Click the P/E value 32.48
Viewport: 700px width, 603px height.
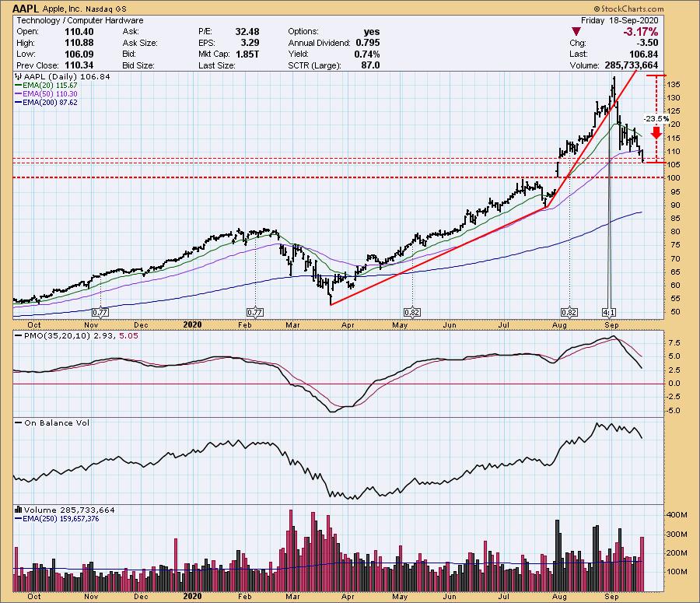(247, 32)
